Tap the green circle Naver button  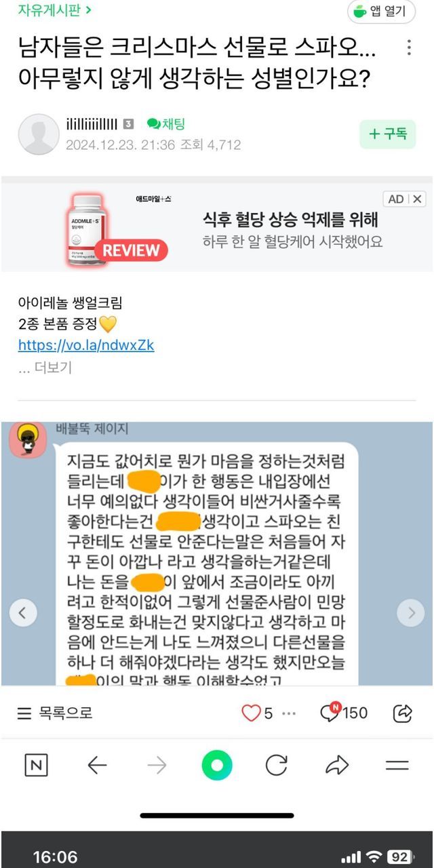tap(217, 766)
